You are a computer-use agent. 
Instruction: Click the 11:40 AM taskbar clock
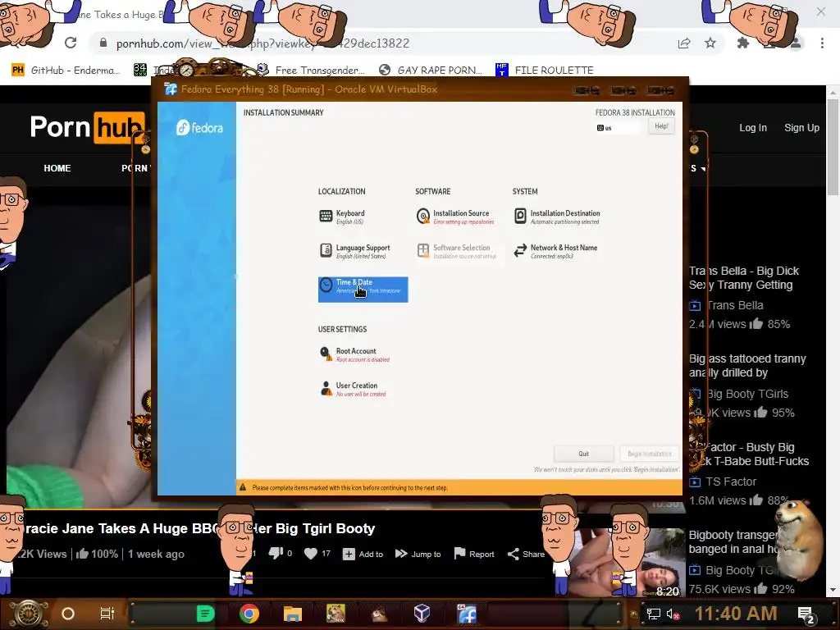tap(736, 614)
